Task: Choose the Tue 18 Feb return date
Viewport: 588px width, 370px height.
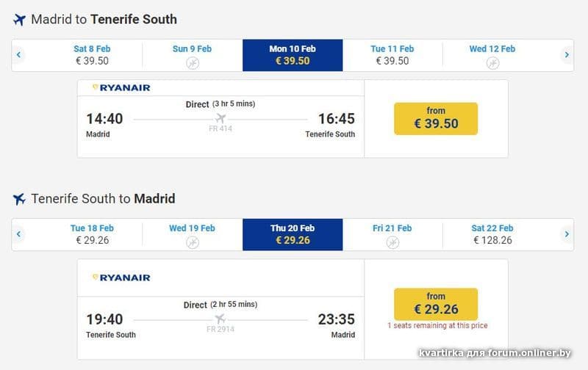Action: (92, 234)
